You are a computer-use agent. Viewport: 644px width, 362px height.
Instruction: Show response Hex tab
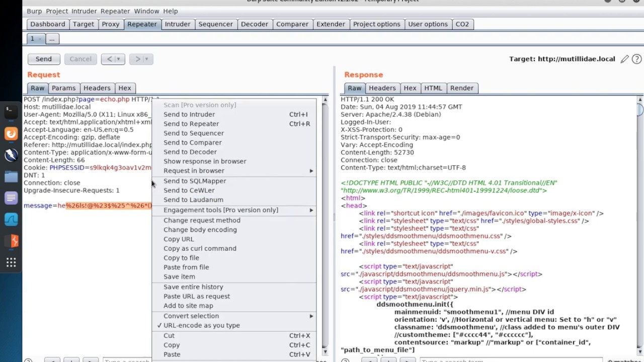click(410, 88)
